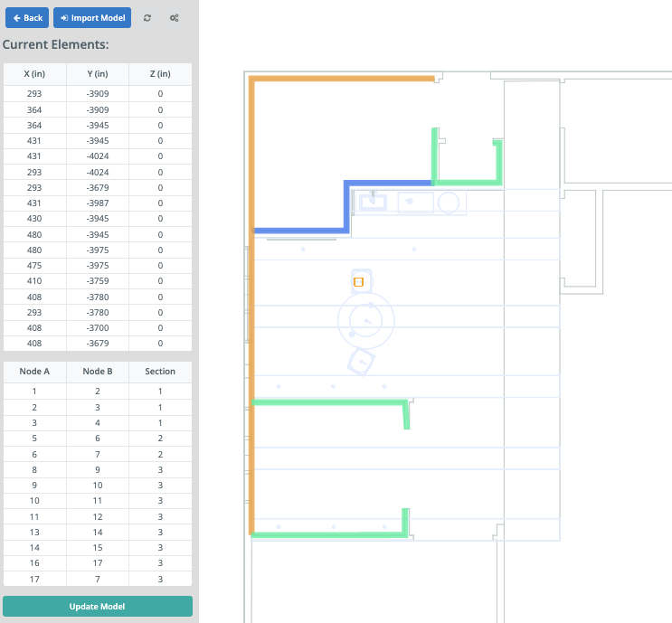
Task: Edit the X value 475 cell
Action: pyautogui.click(x=34, y=266)
